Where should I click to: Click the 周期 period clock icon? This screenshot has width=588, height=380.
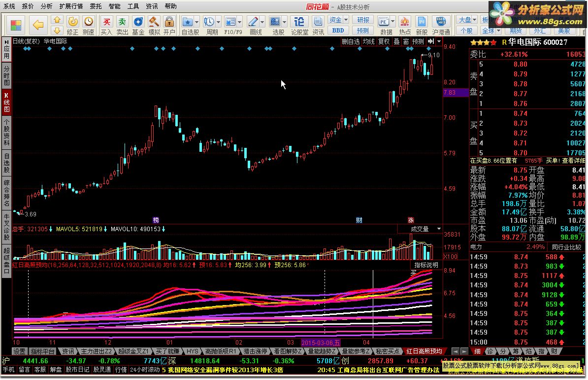click(209, 22)
